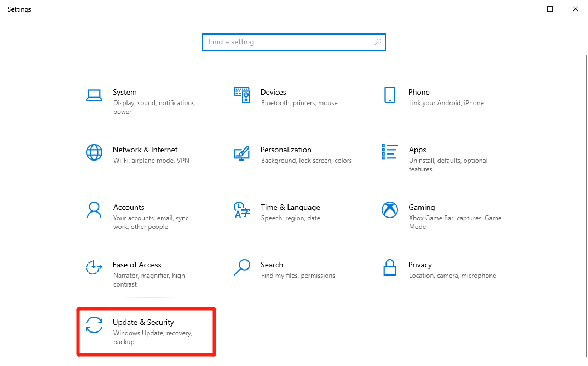
Task: Select the Gaming category heading
Action: pos(422,207)
